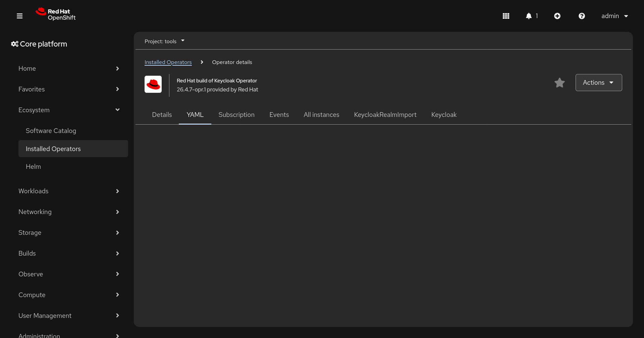Open the Actions dropdown
Image resolution: width=644 pixels, height=338 pixels.
[x=599, y=83]
